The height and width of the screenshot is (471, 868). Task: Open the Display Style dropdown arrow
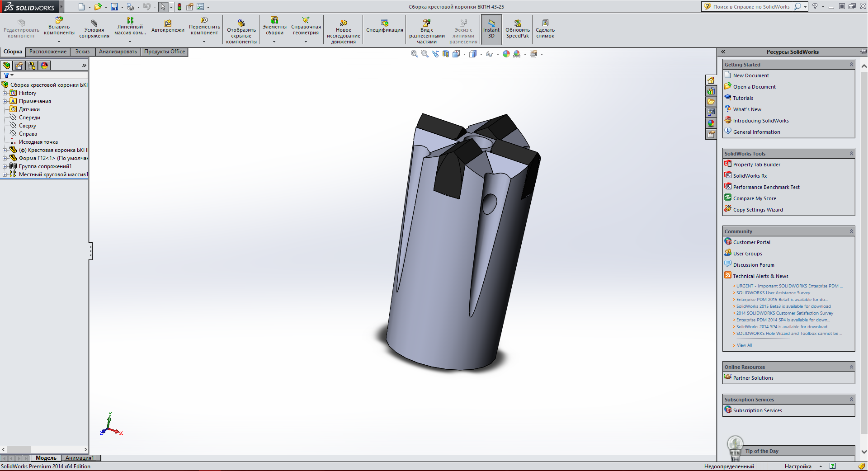481,54
